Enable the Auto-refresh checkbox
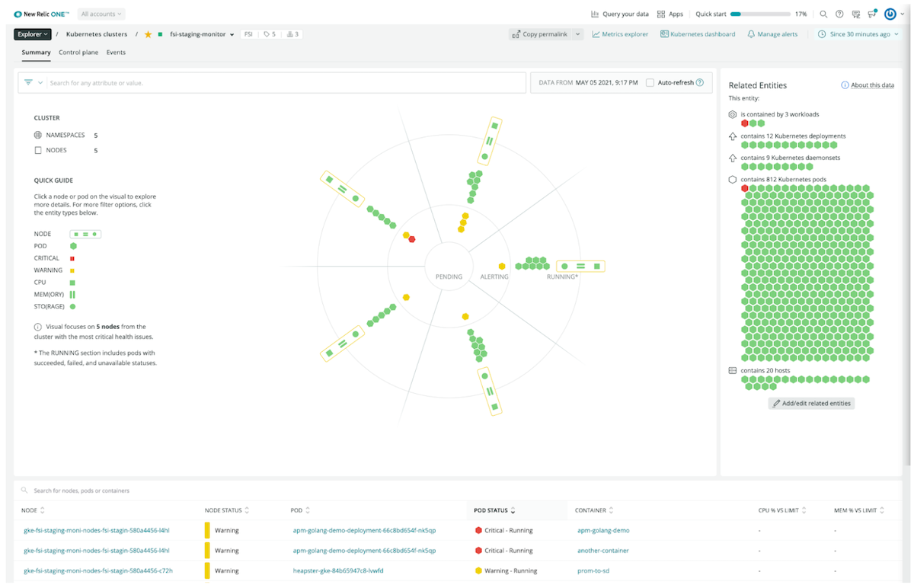914x588 pixels. 650,82
